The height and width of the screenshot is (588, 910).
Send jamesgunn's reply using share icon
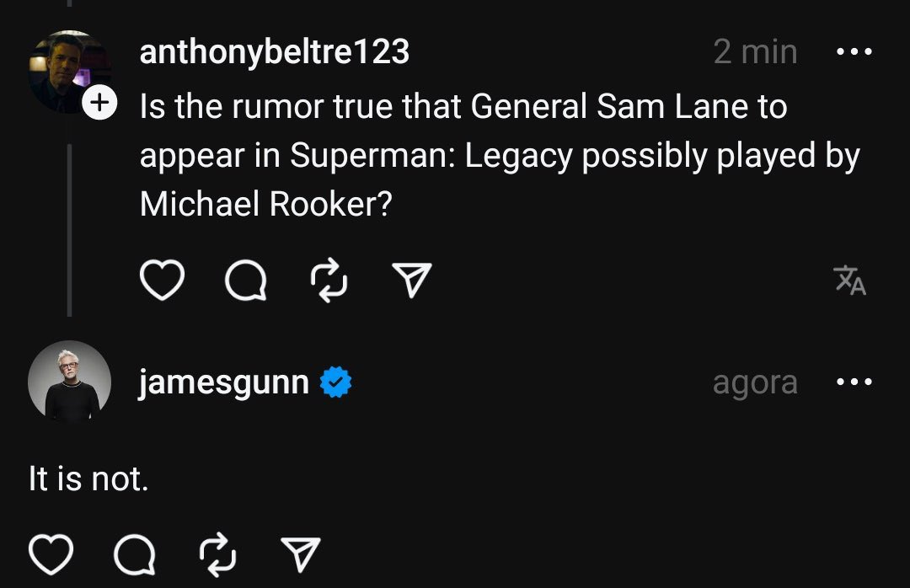pyautogui.click(x=302, y=553)
